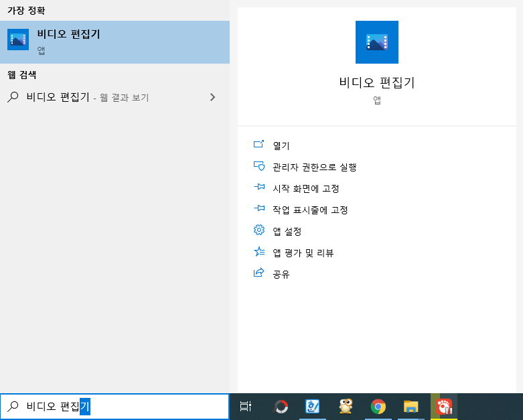Click the share arrow icon
The width and height of the screenshot is (523, 420).
tap(259, 273)
